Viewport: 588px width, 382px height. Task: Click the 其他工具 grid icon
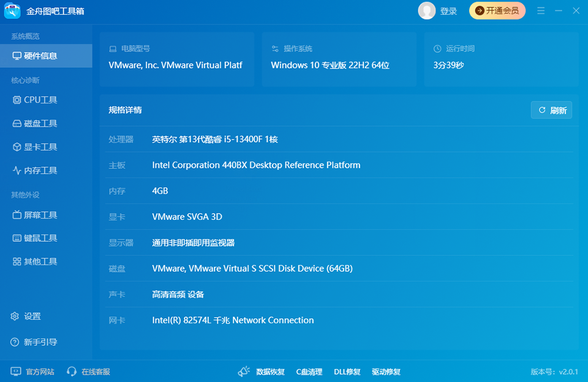[x=17, y=261]
